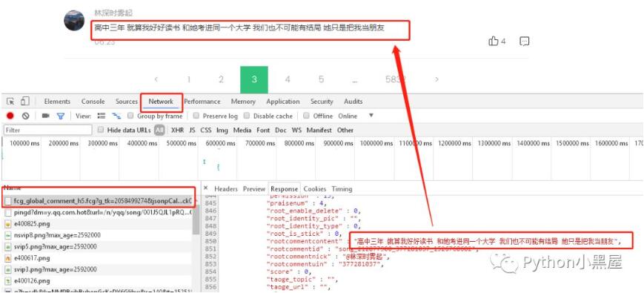
Task: Open the Security tab
Action: pos(322,102)
